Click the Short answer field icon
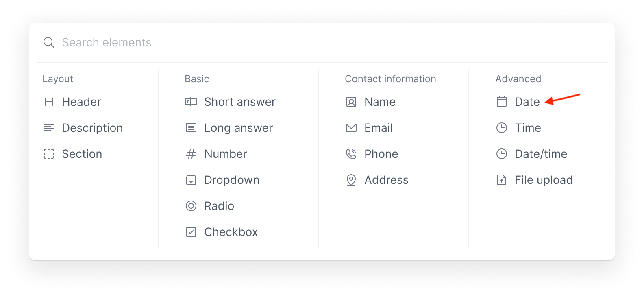Screen dimensions: 644x297 (191, 102)
